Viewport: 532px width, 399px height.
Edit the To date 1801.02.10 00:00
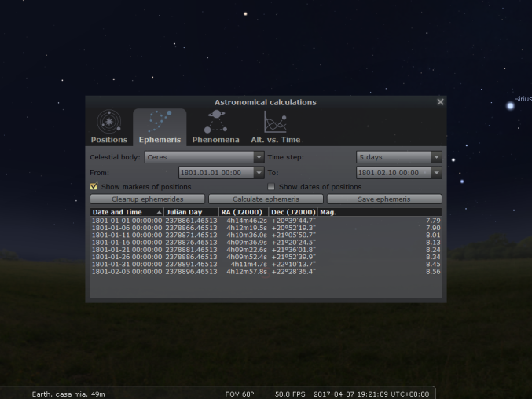click(x=394, y=173)
